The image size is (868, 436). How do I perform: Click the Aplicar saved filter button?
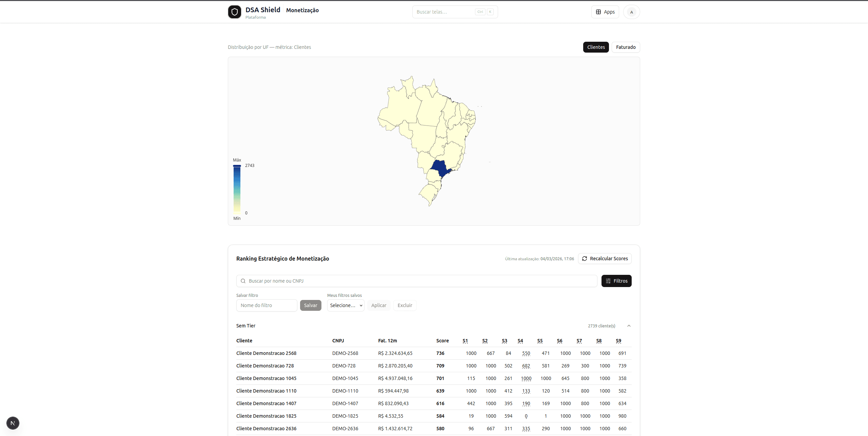379,305
